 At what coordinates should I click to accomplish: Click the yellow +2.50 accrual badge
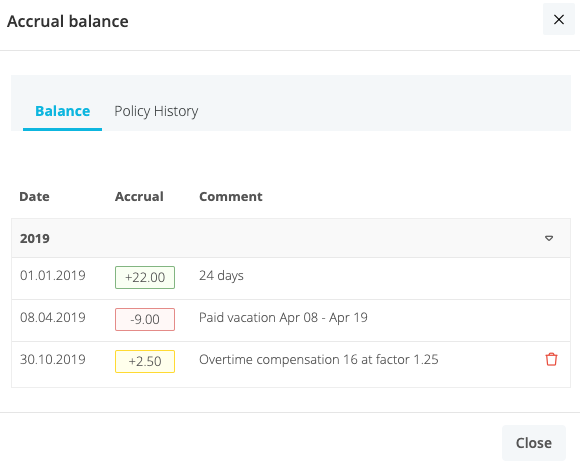[x=145, y=361]
